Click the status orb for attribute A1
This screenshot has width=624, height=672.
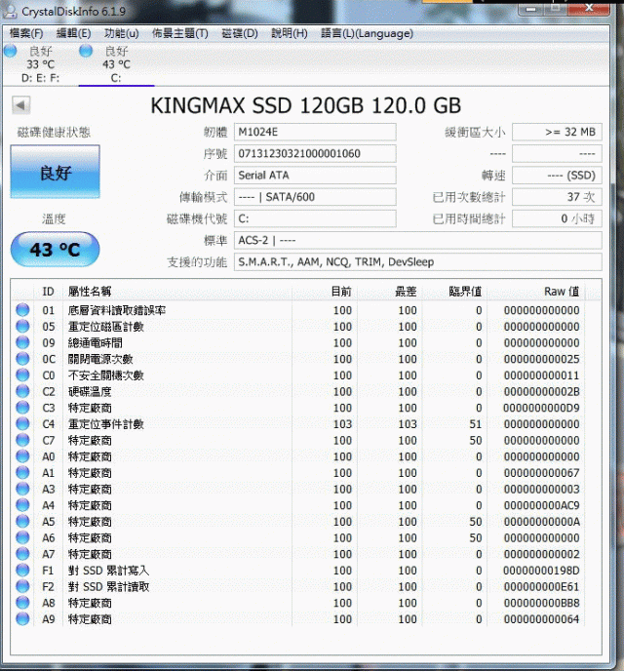22,473
